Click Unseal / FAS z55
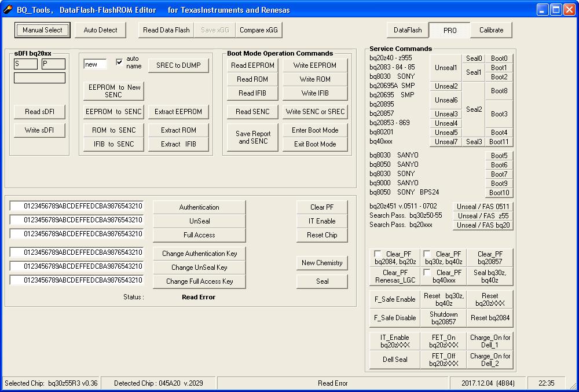579x392 pixels. point(483,216)
